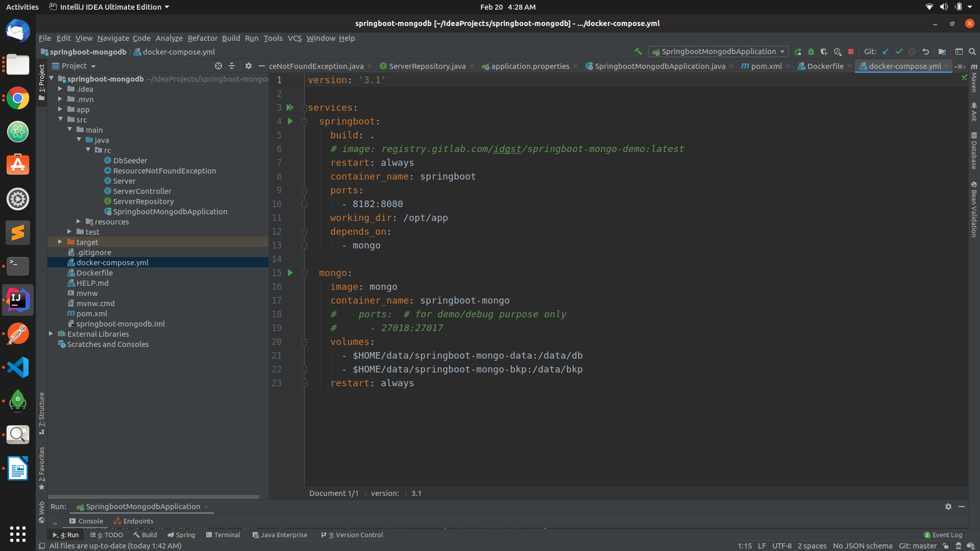Select Dockerfile in the project tree
The width and height of the screenshot is (980, 551).
tap(95, 272)
